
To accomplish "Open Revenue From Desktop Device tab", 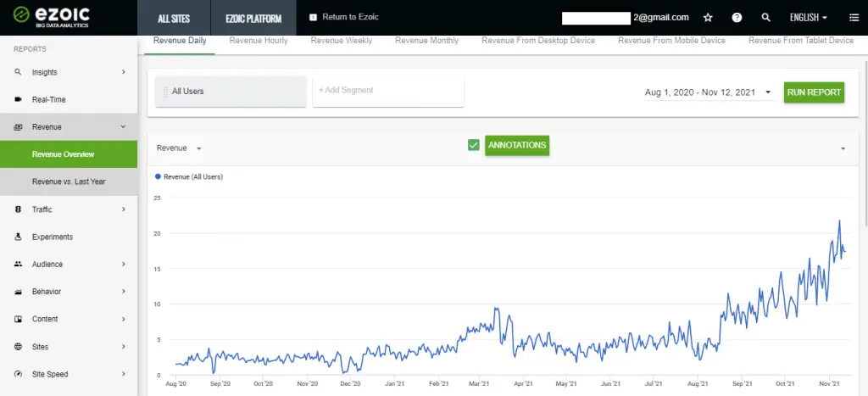I will 538,41.
